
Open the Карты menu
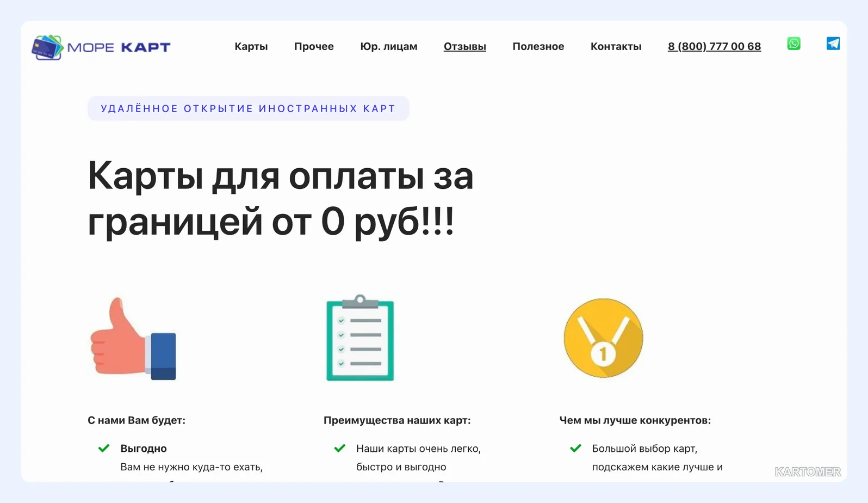coord(251,46)
